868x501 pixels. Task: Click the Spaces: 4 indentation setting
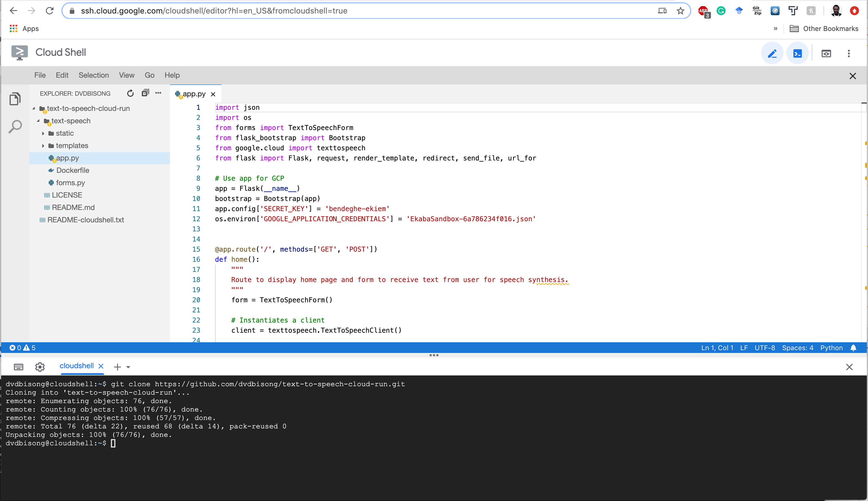pos(797,348)
